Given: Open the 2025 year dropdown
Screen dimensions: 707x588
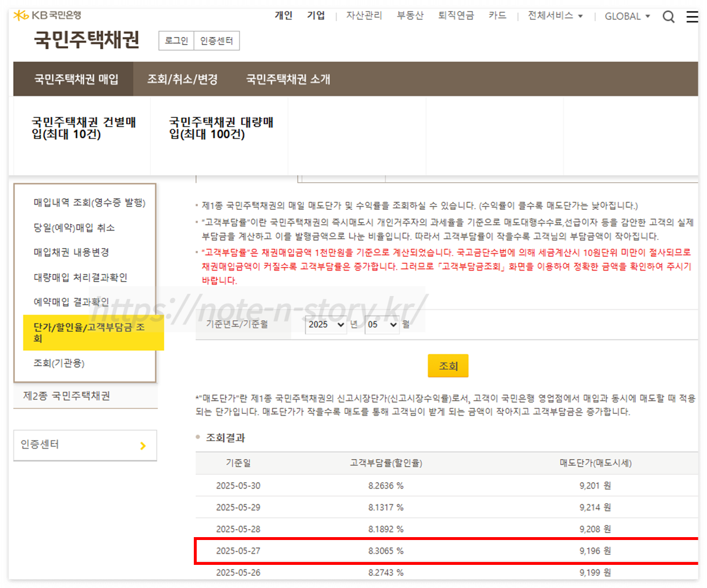Looking at the screenshot, I should point(326,325).
